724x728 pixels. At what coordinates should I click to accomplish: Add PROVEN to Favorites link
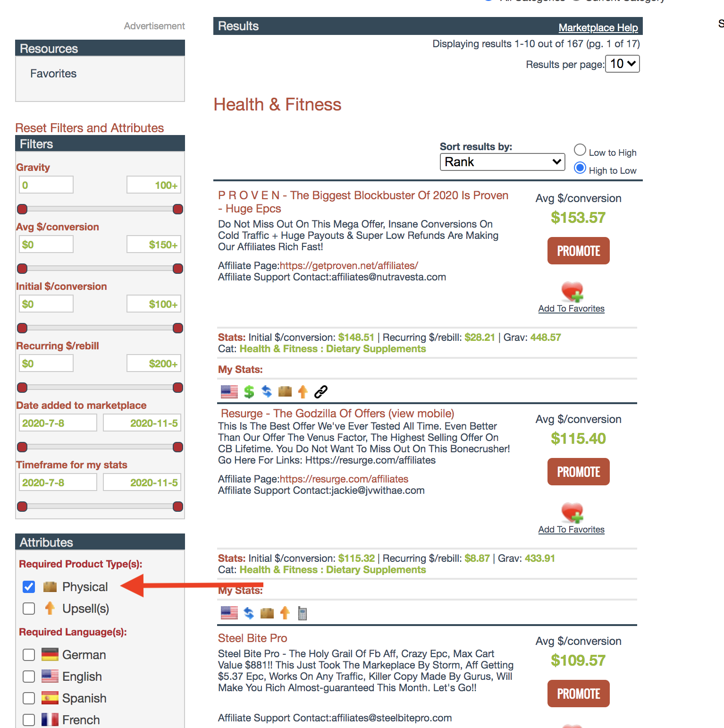pyautogui.click(x=571, y=308)
